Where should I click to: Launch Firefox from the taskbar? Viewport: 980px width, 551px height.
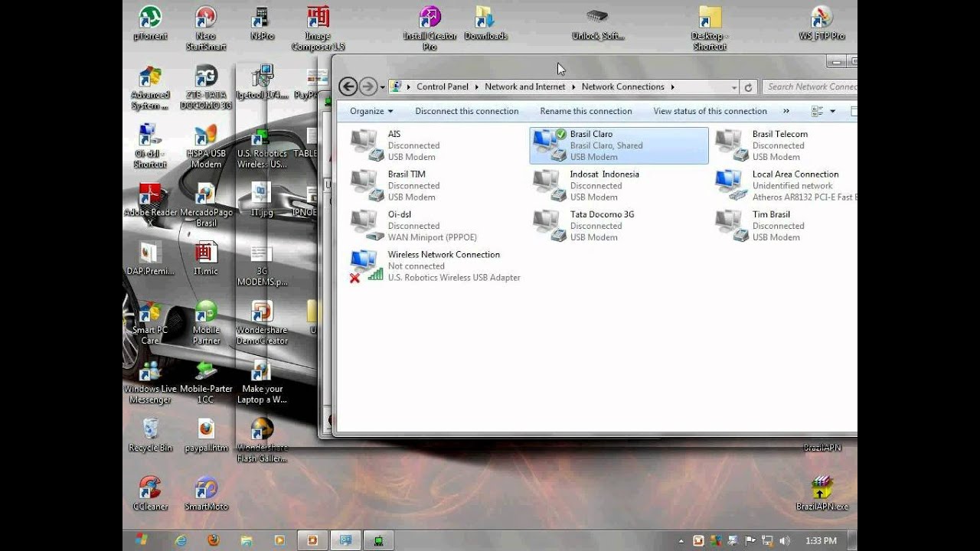tap(214, 540)
